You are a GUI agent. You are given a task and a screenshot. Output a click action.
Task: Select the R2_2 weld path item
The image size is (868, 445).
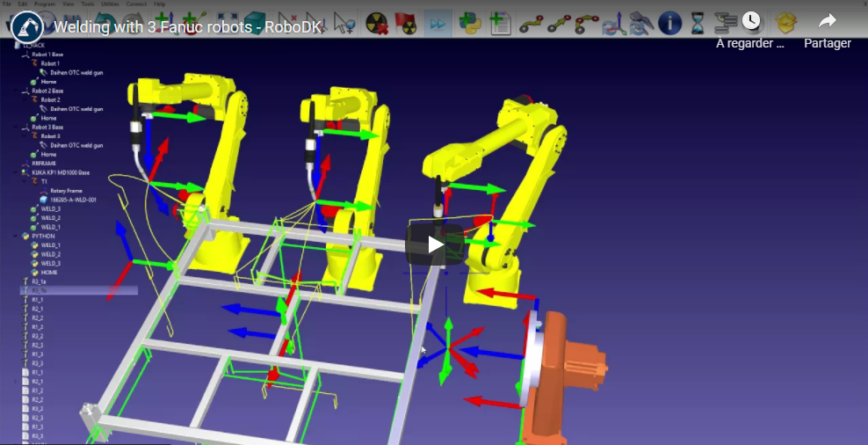37,318
